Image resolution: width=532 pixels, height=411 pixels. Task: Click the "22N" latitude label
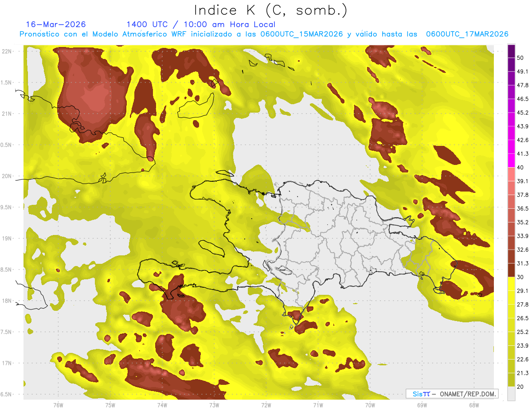pyautogui.click(x=8, y=51)
